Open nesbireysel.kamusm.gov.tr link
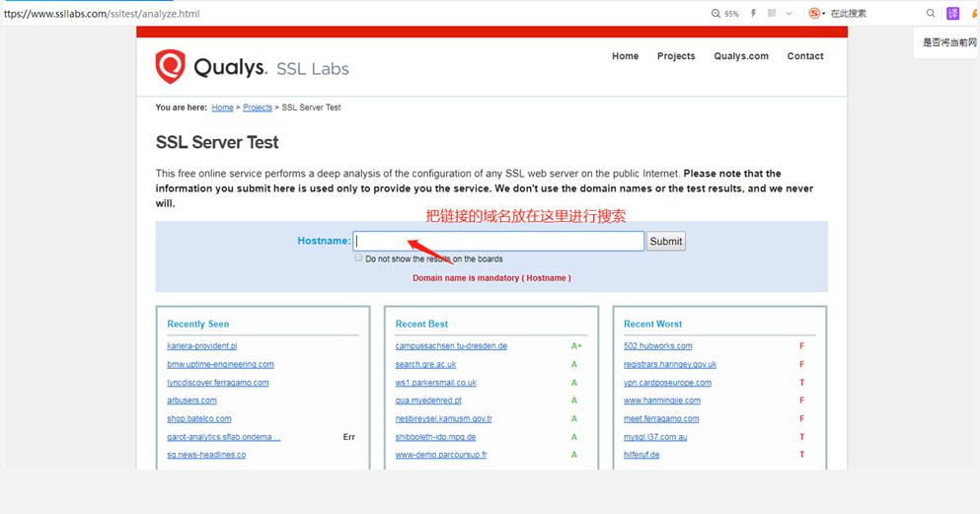The width and height of the screenshot is (980, 514). tap(443, 418)
